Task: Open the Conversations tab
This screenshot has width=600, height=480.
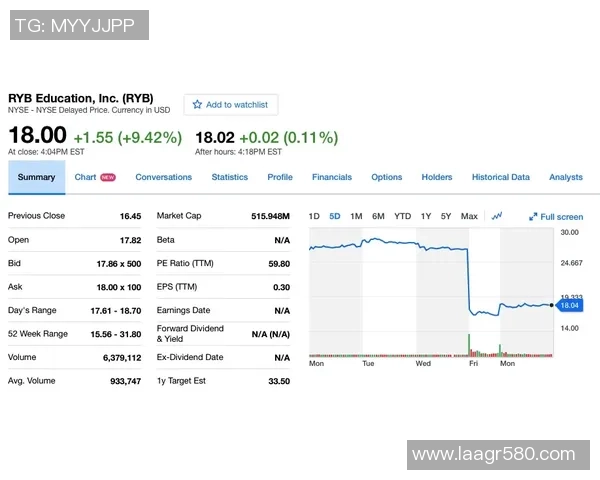Action: pos(163,177)
